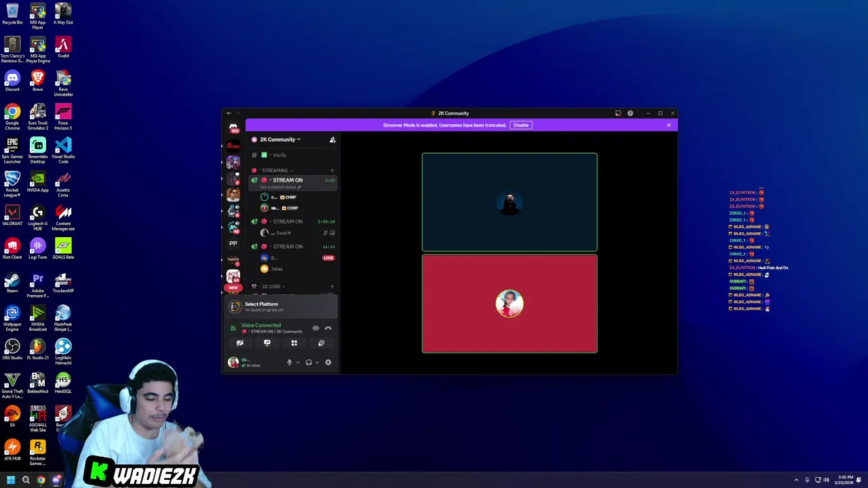Image resolution: width=868 pixels, height=488 pixels.
Task: Open Discord desktop shortcut
Action: [x=12, y=81]
